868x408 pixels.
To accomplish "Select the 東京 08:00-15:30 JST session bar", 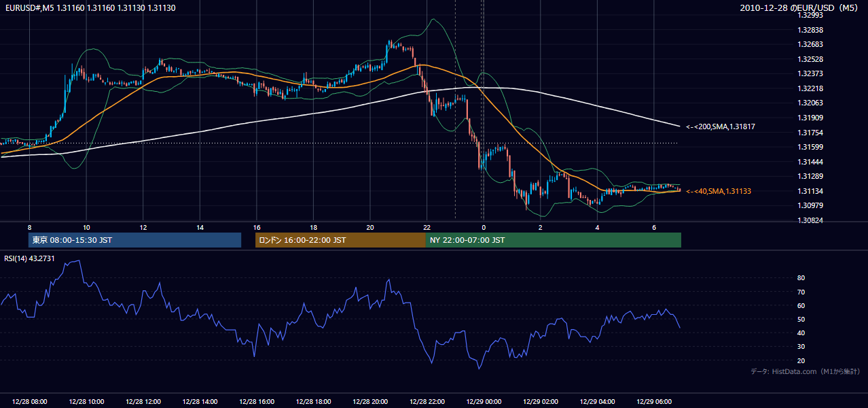I will point(135,240).
